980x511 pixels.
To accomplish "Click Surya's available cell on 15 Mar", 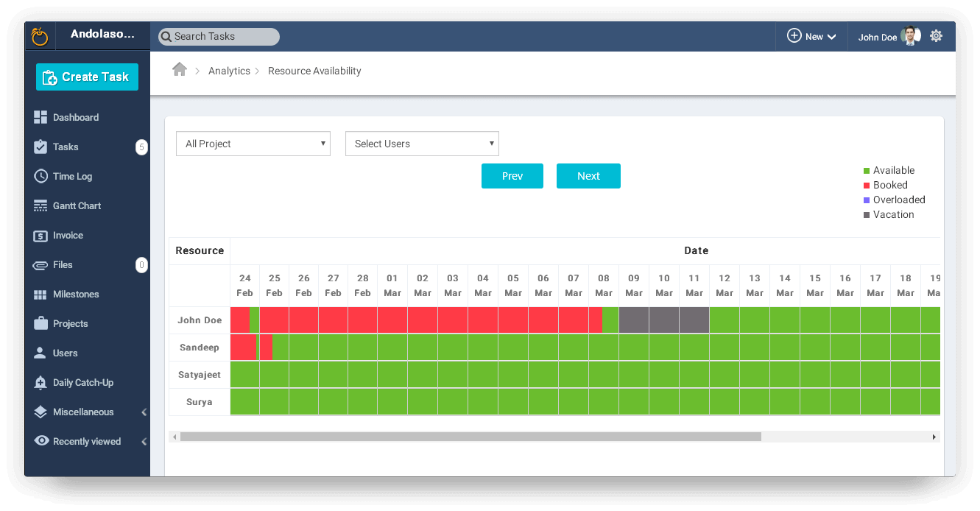I will click(x=815, y=402).
